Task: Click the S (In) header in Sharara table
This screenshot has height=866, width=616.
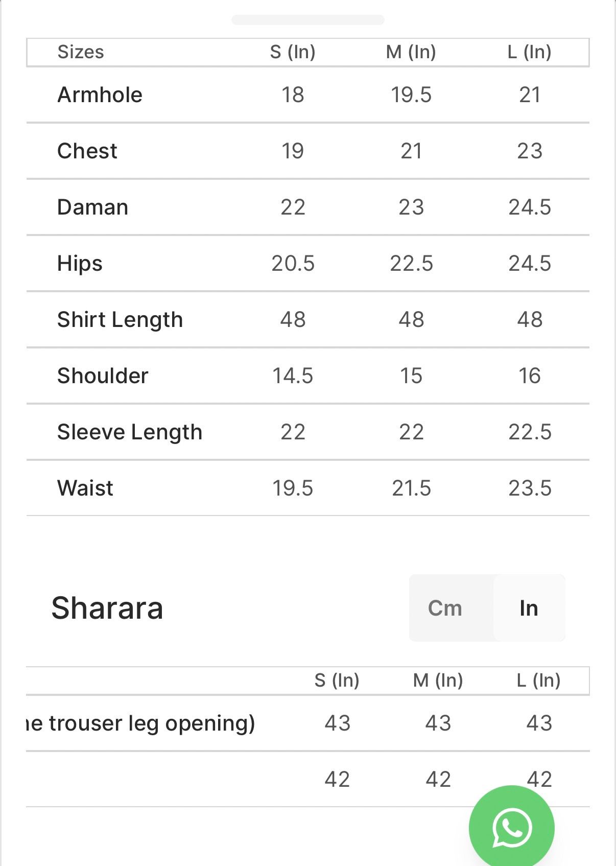Action: 337,681
